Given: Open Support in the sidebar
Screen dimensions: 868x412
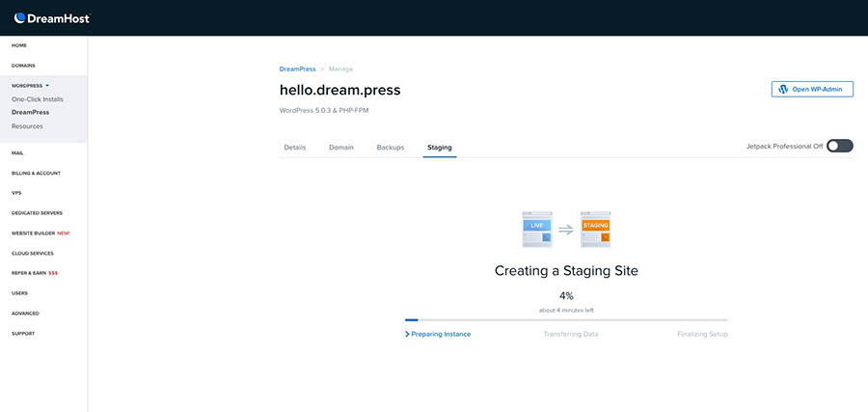Looking at the screenshot, I should (x=23, y=334).
